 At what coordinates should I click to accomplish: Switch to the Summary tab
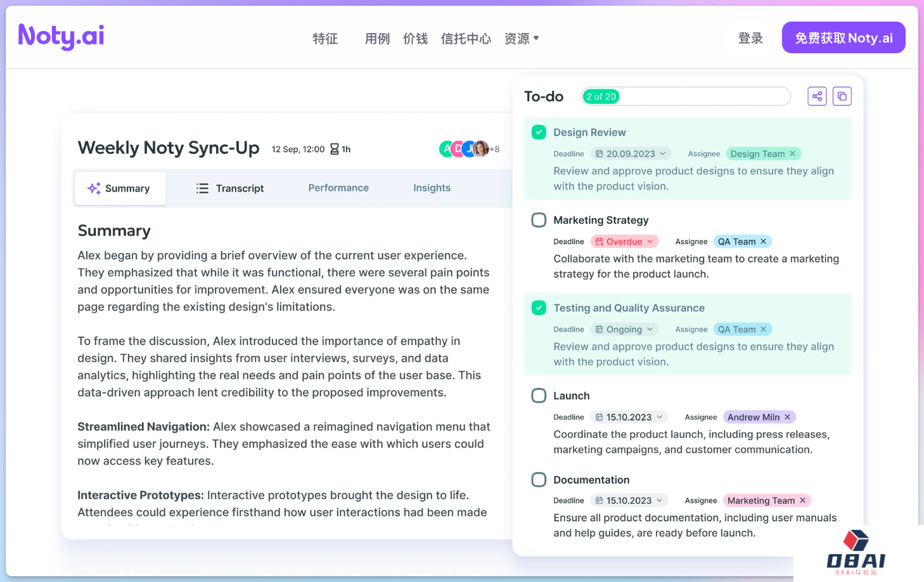point(120,188)
